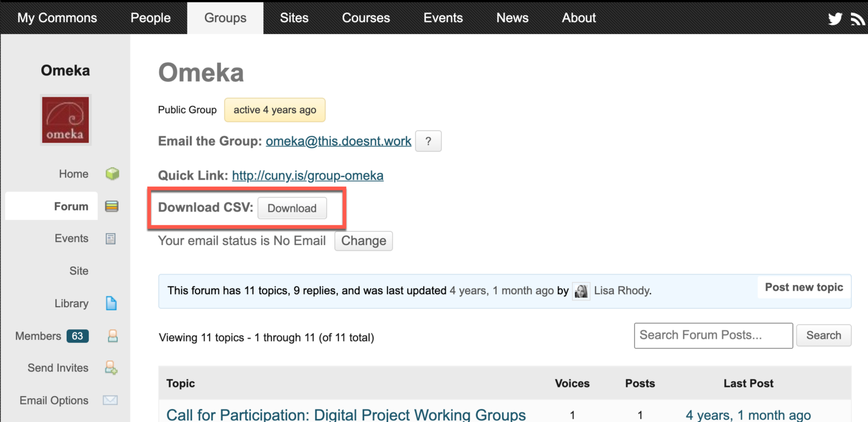Click the 'Viewing 11 topics' pagination text
868x422 pixels.
pos(266,338)
